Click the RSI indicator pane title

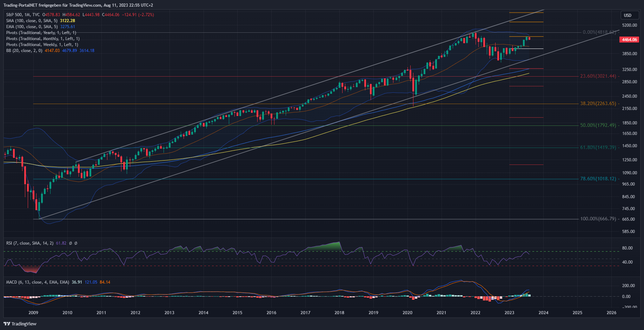[x=30, y=243]
